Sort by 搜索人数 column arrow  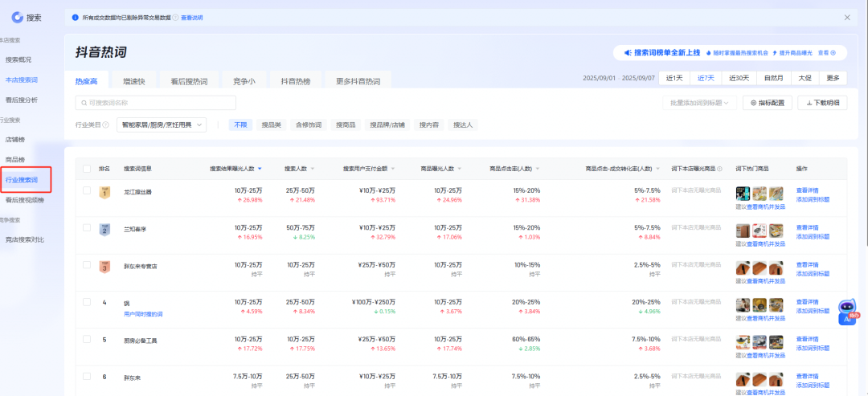pos(312,169)
